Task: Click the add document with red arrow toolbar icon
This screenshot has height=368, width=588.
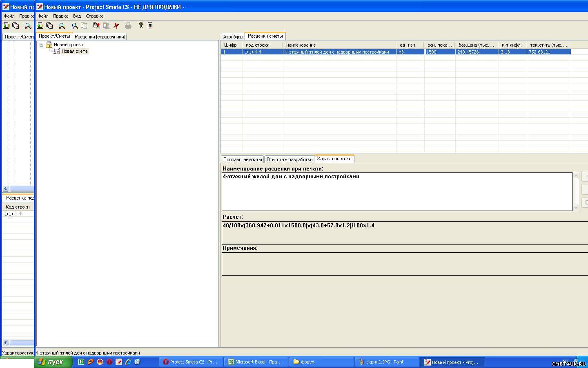Action: click(x=97, y=26)
